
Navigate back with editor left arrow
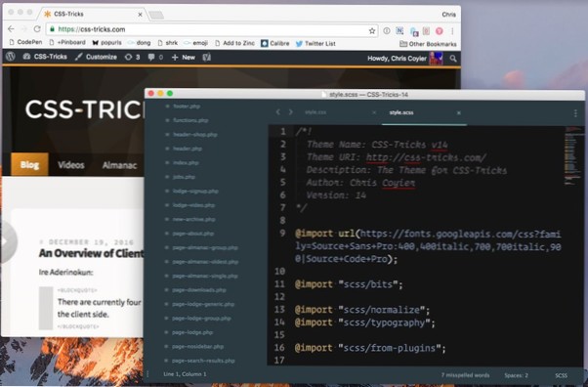pyautogui.click(x=277, y=111)
